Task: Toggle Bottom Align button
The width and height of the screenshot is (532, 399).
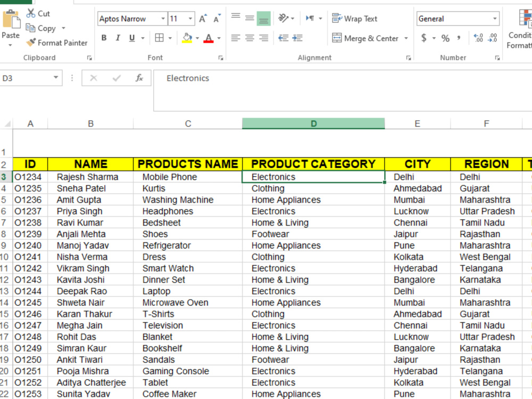Action: (264, 18)
